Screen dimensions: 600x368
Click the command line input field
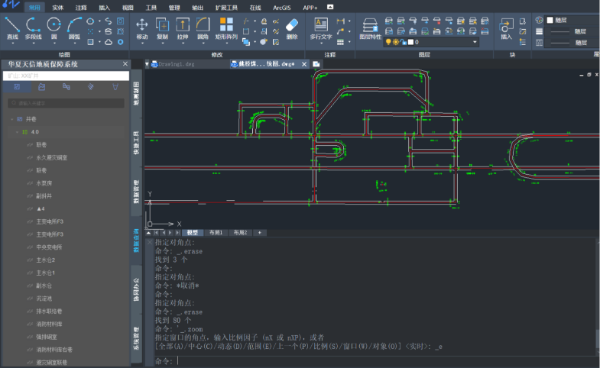point(375,361)
